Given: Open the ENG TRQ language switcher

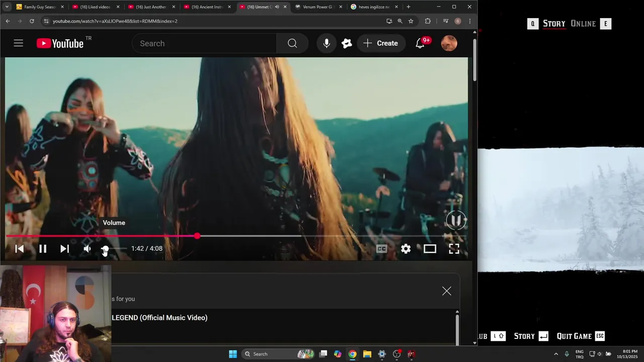Looking at the screenshot, I should point(580,354).
